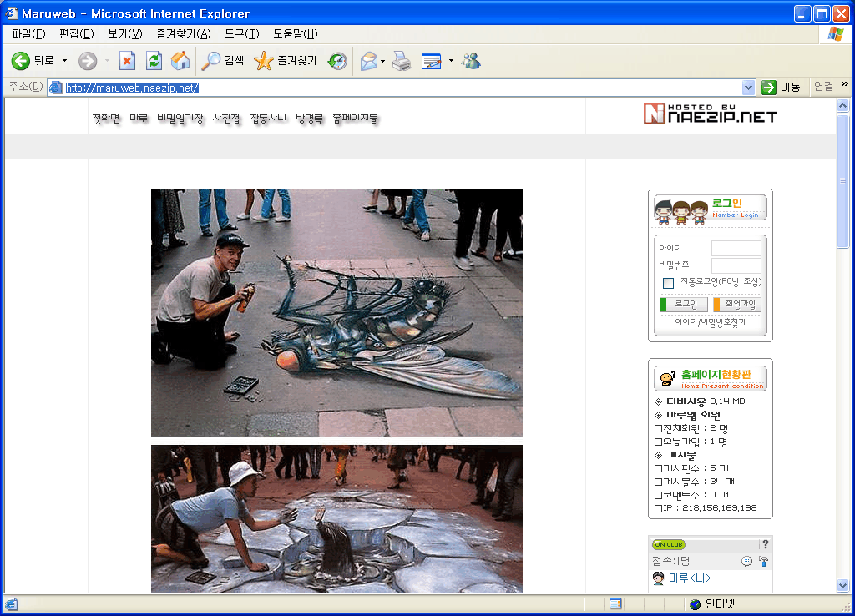Click the 로그인 login button

pos(685,305)
